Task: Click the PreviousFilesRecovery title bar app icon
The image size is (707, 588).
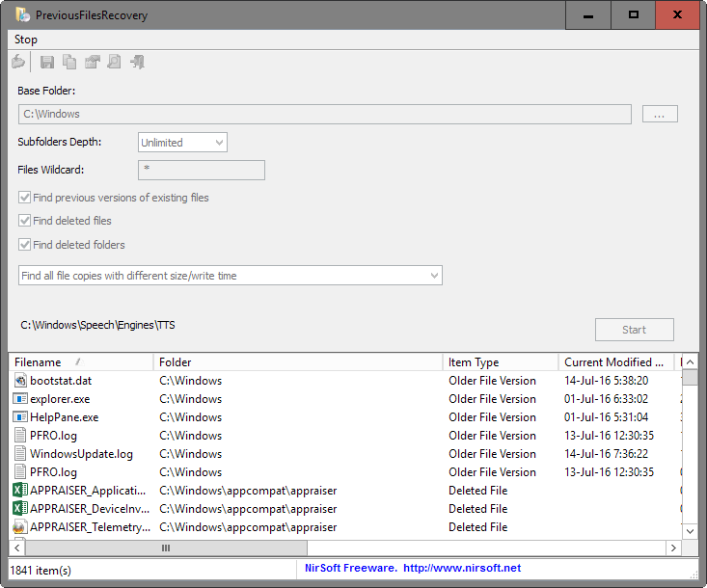Action: [x=22, y=14]
